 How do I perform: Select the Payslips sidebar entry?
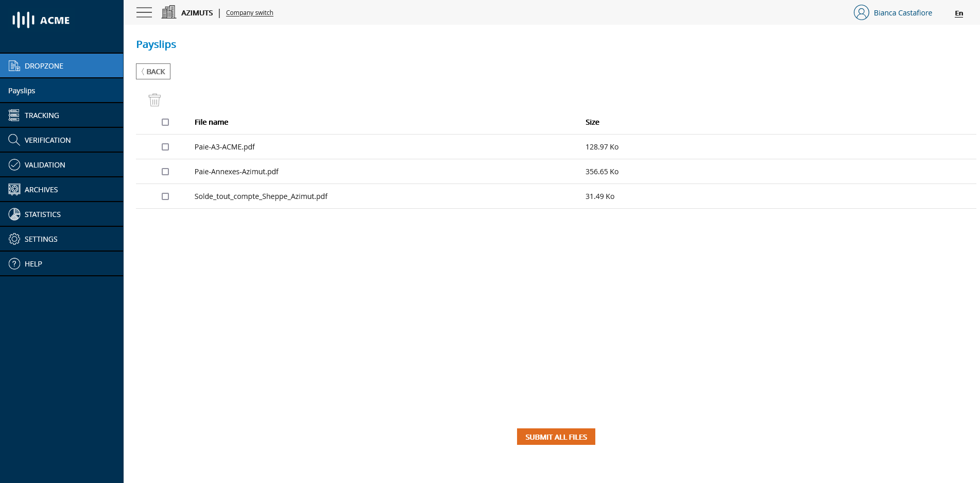pos(22,90)
